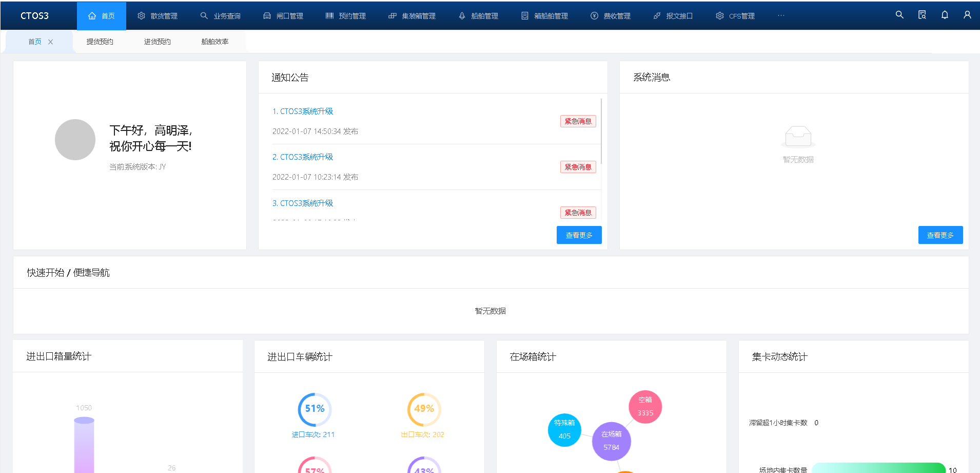This screenshot has height=473, width=980.
Task: Switch to 提货预约 tab
Action: point(100,42)
